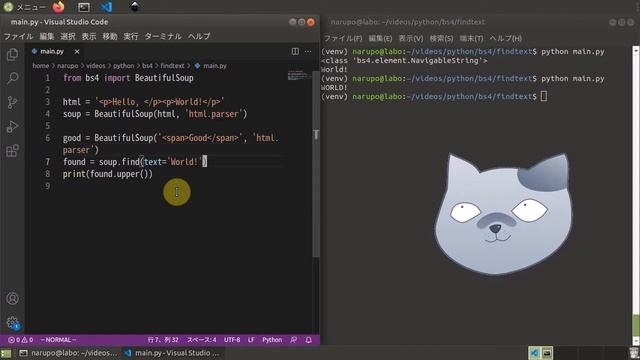Open the メニュー system menu button

(24, 7)
